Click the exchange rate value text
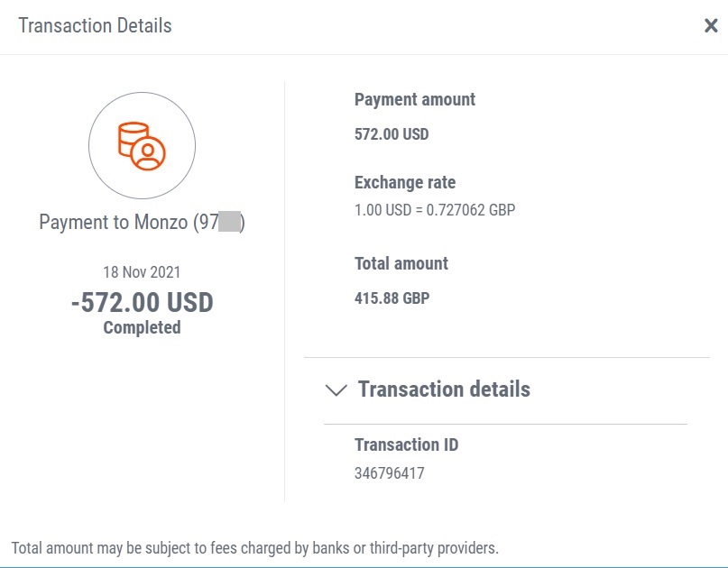 [x=435, y=210]
